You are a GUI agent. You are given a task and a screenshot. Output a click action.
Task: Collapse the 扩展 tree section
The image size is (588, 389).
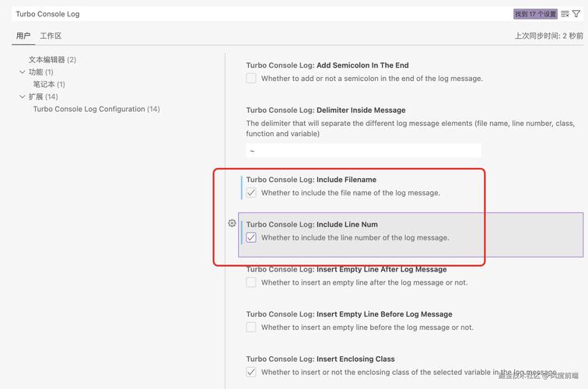(23, 97)
